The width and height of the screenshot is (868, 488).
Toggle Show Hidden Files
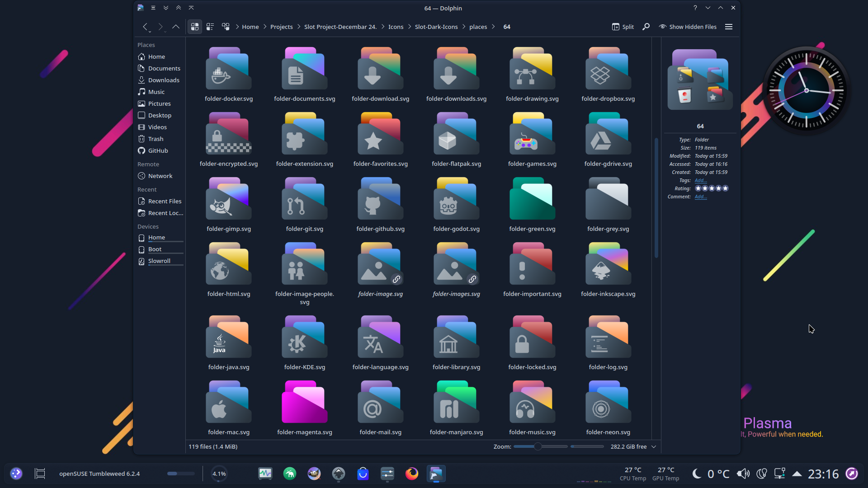(x=688, y=27)
